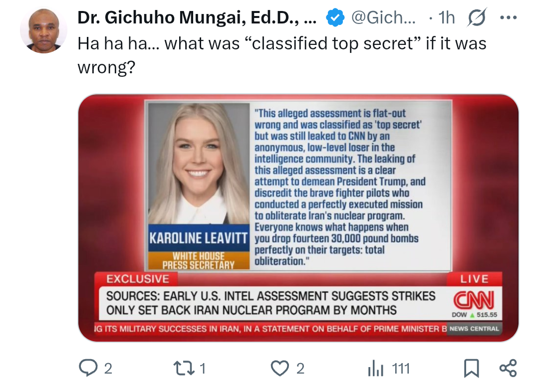Click the Grok slashed-circle icon
Image resolution: width=539 pixels, height=392 pixels.
coord(477,17)
